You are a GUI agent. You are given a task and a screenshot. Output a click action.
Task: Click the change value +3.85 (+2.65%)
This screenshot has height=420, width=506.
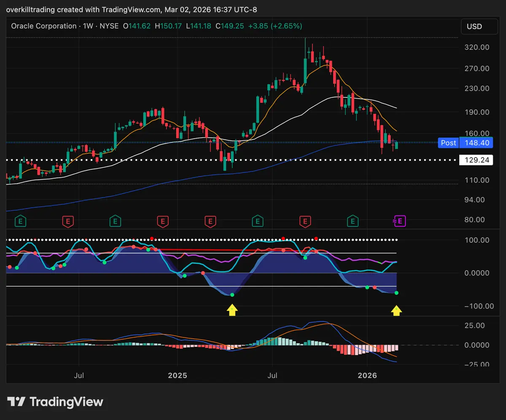tap(275, 26)
